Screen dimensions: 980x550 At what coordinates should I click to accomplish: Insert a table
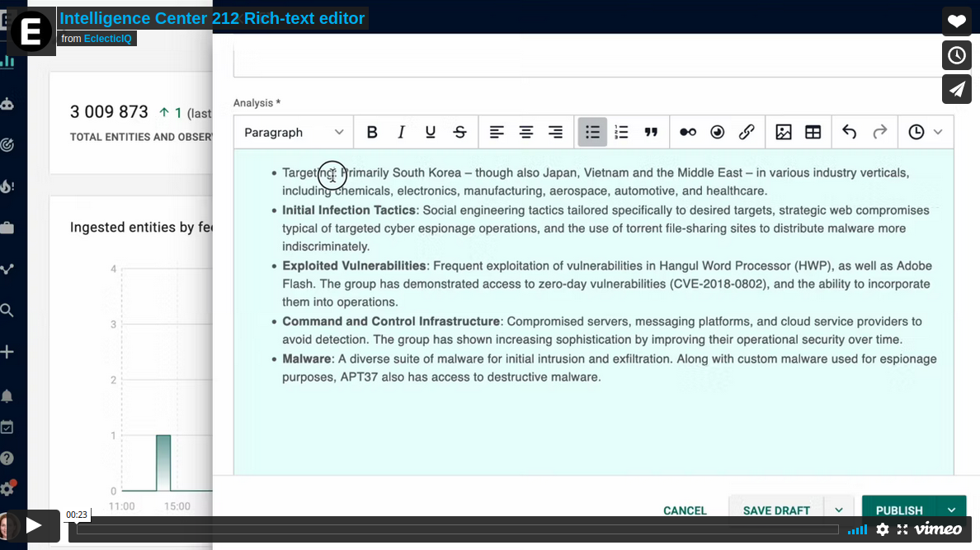[x=811, y=132]
